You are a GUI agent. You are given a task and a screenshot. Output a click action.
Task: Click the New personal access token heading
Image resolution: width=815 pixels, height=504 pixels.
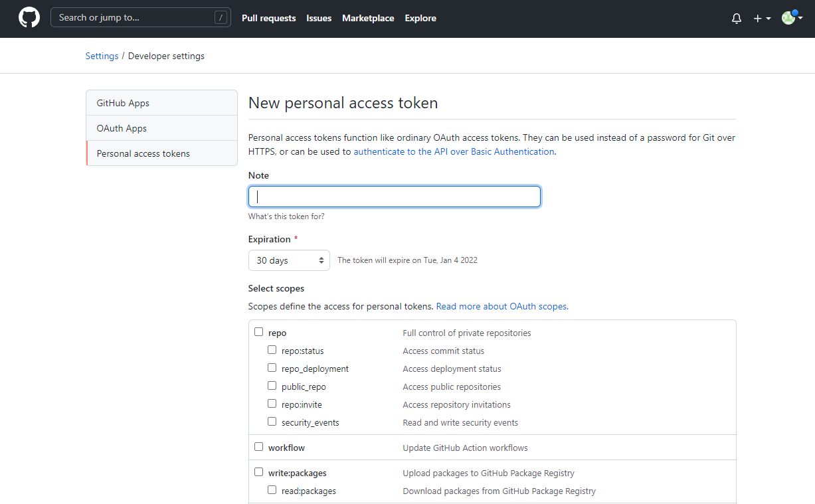click(x=343, y=103)
